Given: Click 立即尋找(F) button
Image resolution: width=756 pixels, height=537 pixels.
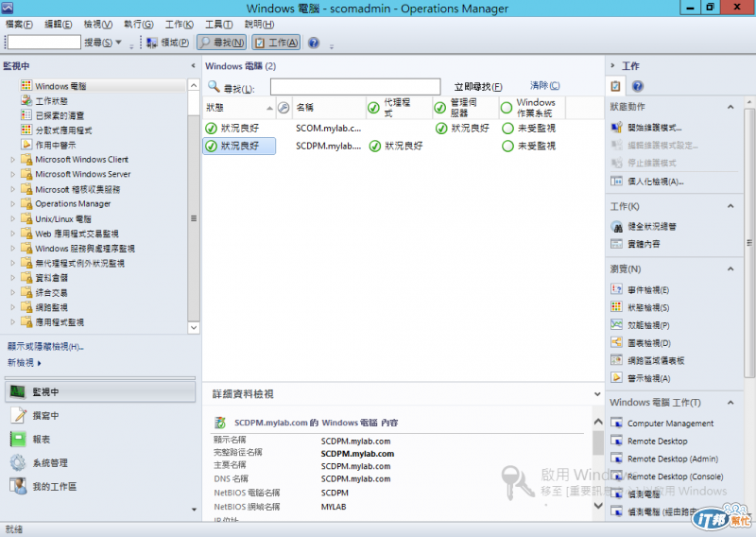Looking at the screenshot, I should click(x=478, y=87).
